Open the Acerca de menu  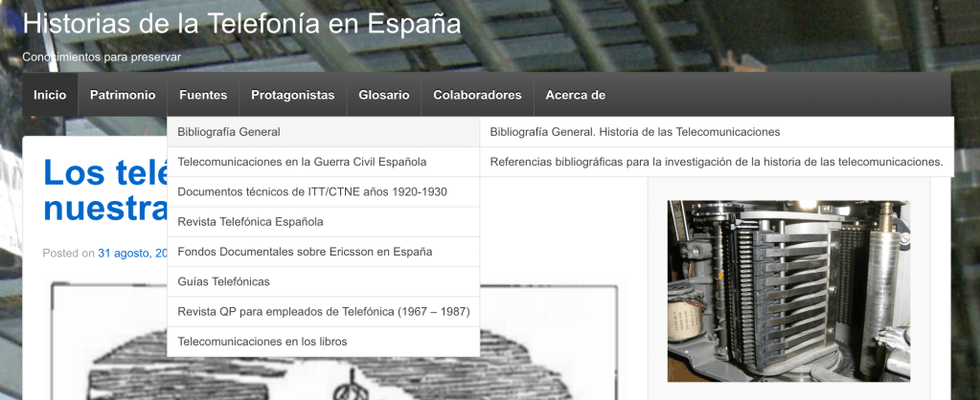pyautogui.click(x=575, y=95)
